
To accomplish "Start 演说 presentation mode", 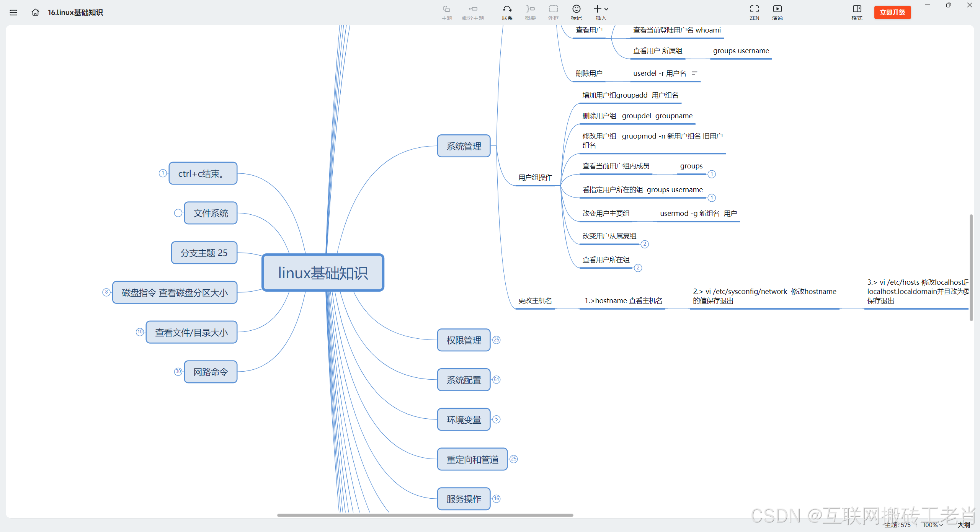I will click(777, 12).
